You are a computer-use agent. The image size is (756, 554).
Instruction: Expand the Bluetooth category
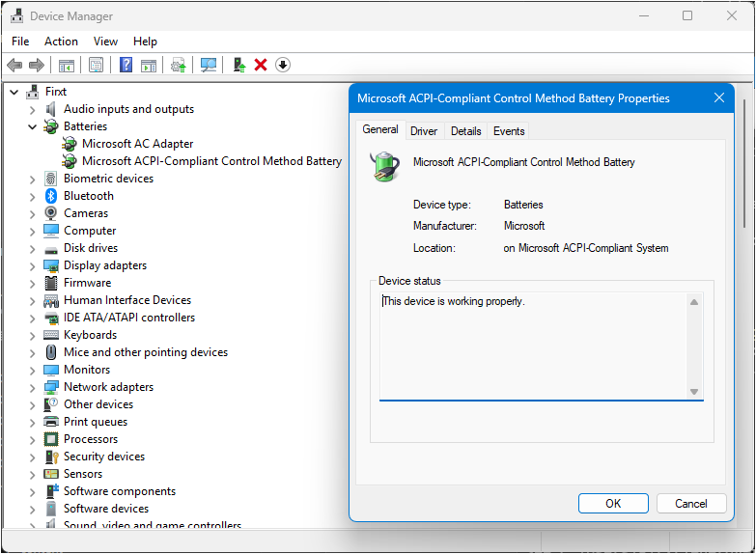[x=32, y=196]
